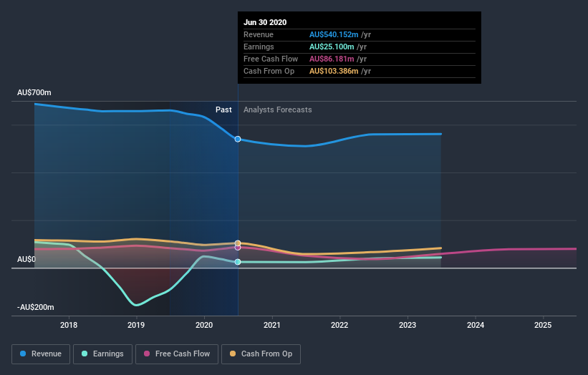This screenshot has width=588, height=375.
Task: Click the Earnings row label in tooltip
Action: pyautogui.click(x=259, y=47)
